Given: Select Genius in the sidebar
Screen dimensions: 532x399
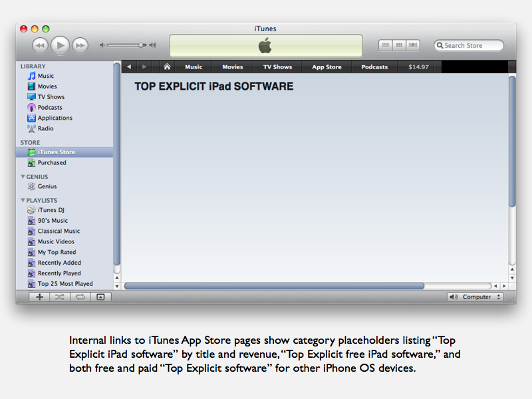Looking at the screenshot, I should [x=65, y=186].
